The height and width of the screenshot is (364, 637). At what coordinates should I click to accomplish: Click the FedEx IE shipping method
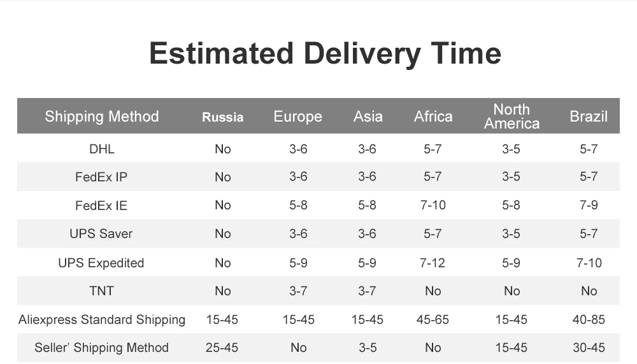tap(101, 206)
